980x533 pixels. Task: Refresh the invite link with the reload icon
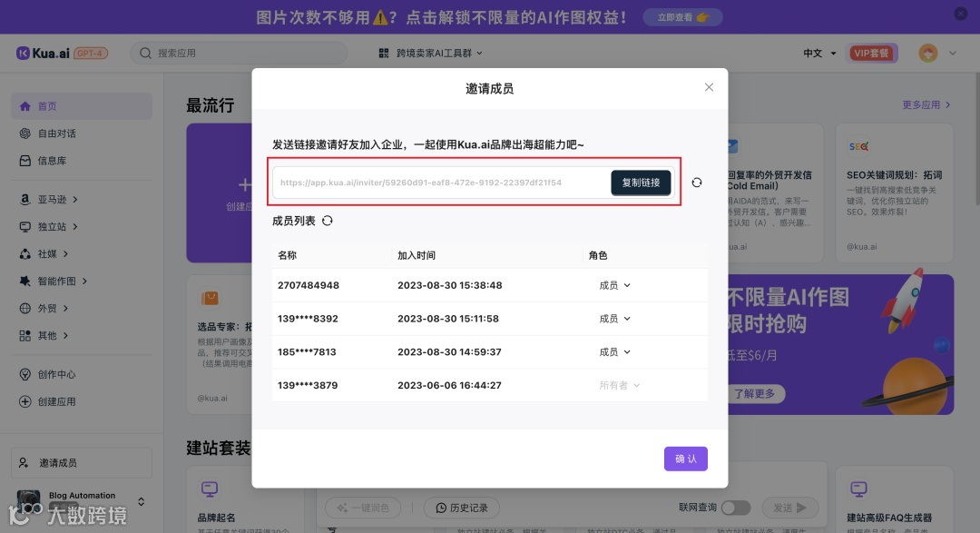tap(697, 183)
